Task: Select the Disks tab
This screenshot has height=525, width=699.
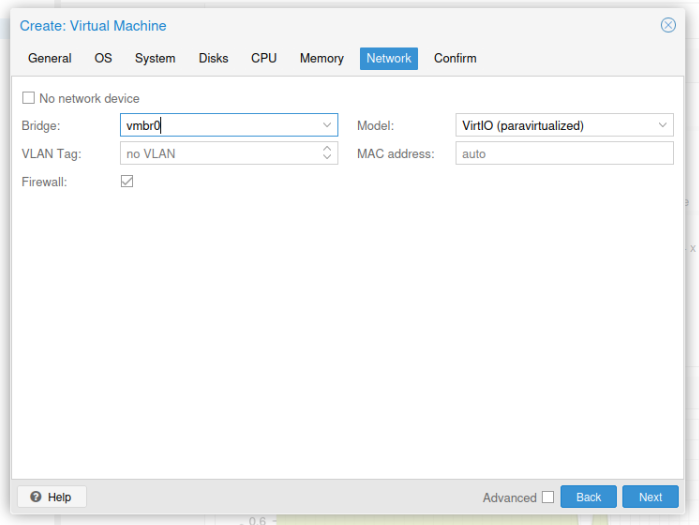Action: [213, 58]
